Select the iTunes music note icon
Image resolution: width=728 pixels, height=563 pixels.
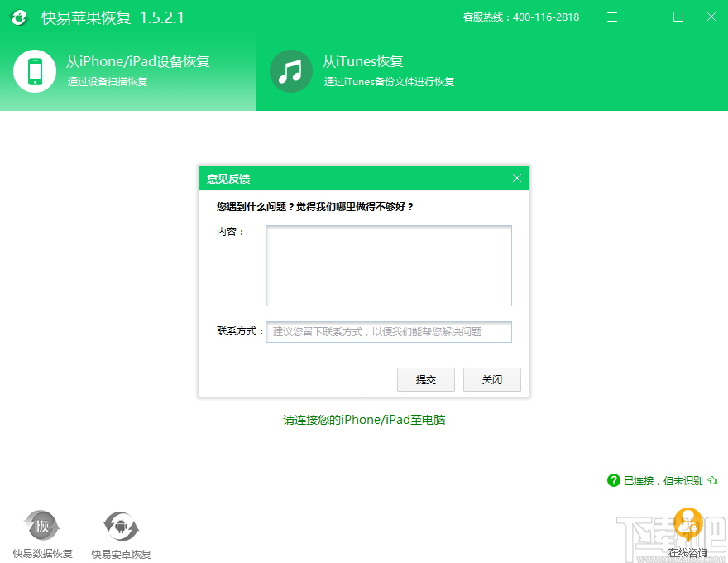click(x=290, y=71)
